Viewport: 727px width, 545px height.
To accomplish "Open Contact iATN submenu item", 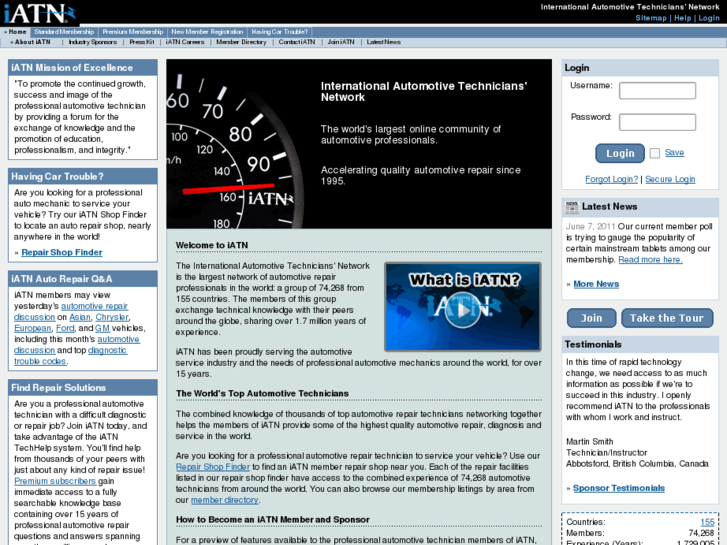I will click(x=297, y=42).
